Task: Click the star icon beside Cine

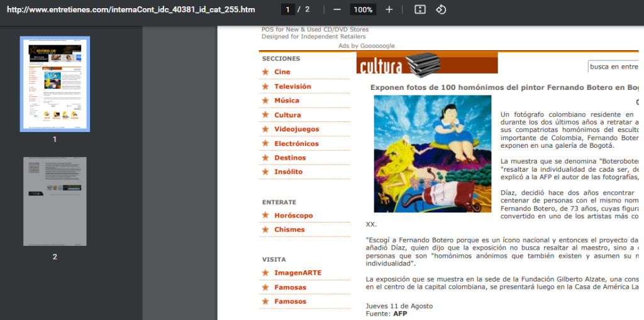Action: click(x=265, y=72)
